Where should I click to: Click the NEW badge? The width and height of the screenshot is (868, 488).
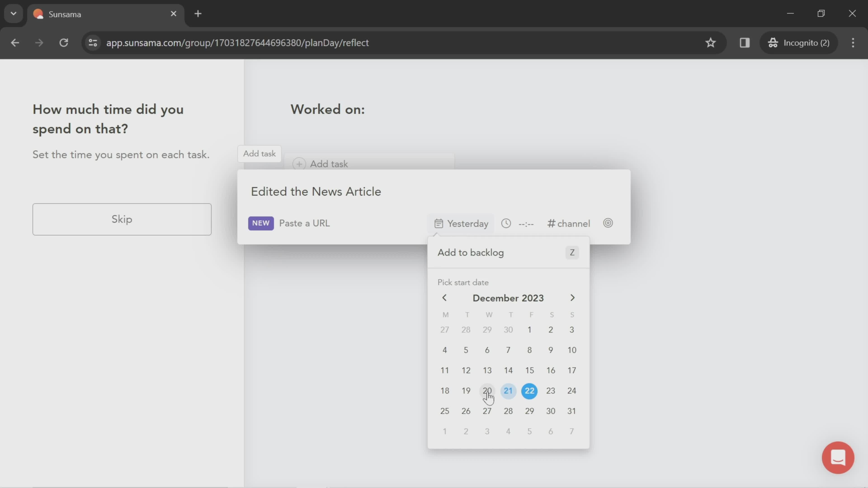[x=261, y=223]
